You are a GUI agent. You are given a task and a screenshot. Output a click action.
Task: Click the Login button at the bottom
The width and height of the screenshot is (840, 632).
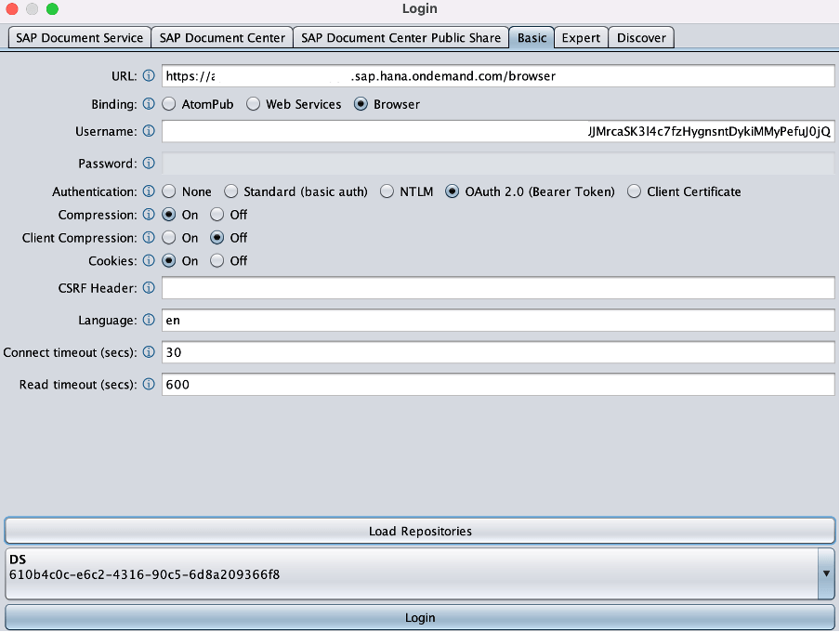pos(420,617)
